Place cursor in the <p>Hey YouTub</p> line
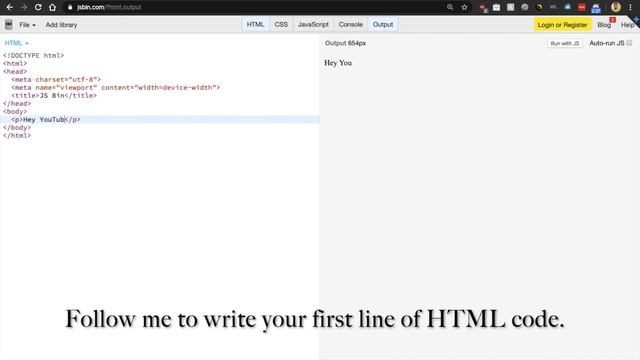640x360 pixels. tap(160, 120)
